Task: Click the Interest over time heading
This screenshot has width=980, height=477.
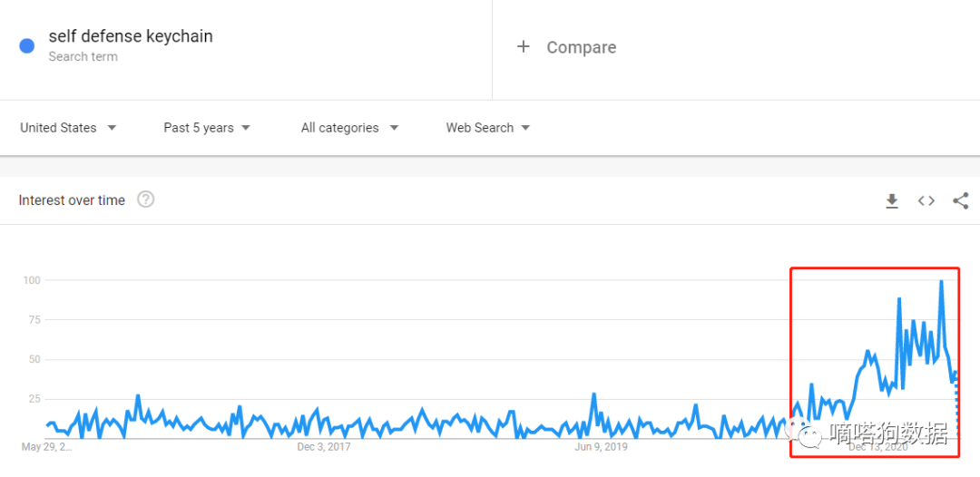Action: pyautogui.click(x=72, y=200)
